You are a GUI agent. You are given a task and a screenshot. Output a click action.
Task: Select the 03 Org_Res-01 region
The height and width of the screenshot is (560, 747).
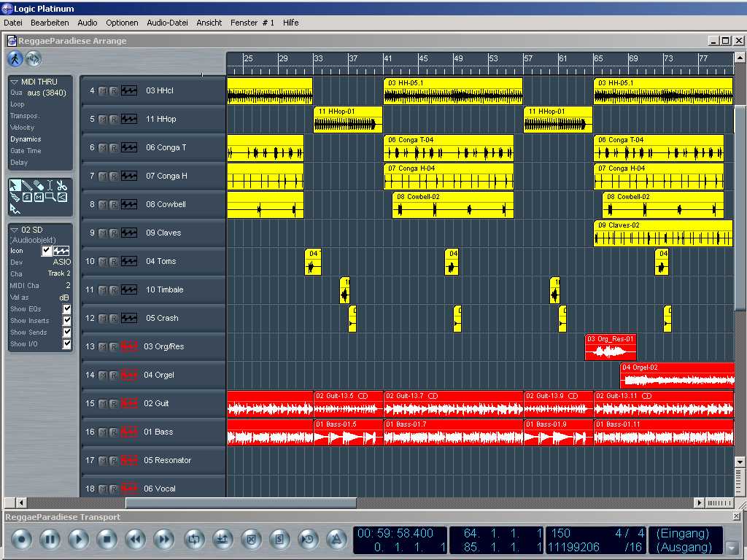611,347
